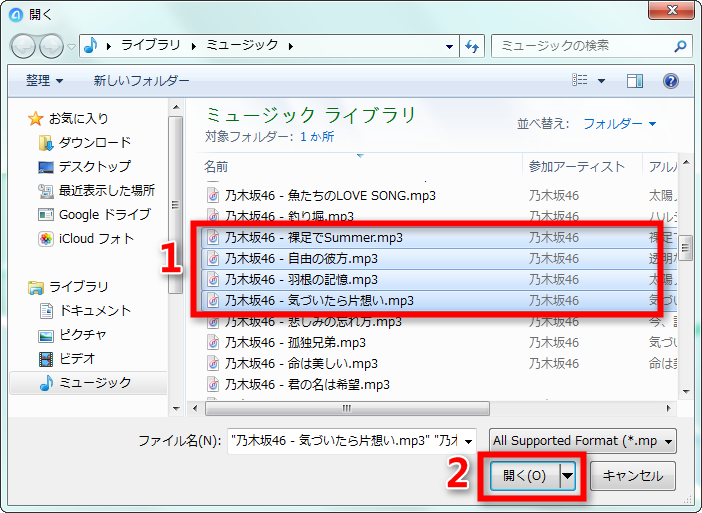Click the music note icon in address bar
Image resolution: width=702 pixels, height=513 pixels.
(91, 45)
